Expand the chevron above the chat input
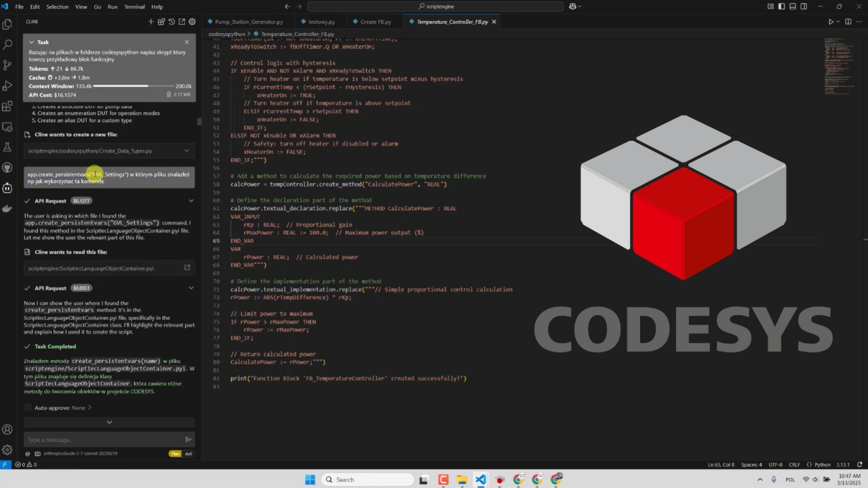 pos(109,422)
